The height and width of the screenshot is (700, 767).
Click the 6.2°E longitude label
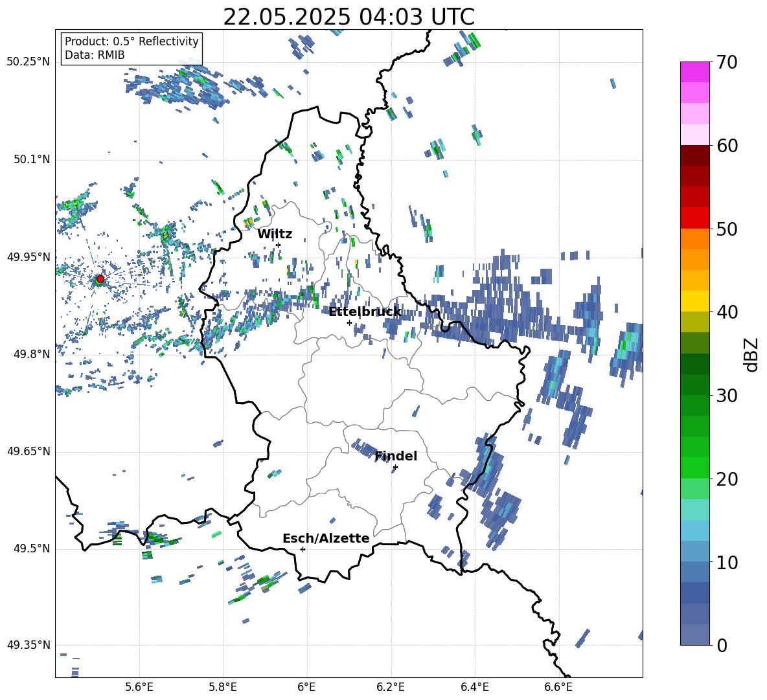pyautogui.click(x=391, y=687)
